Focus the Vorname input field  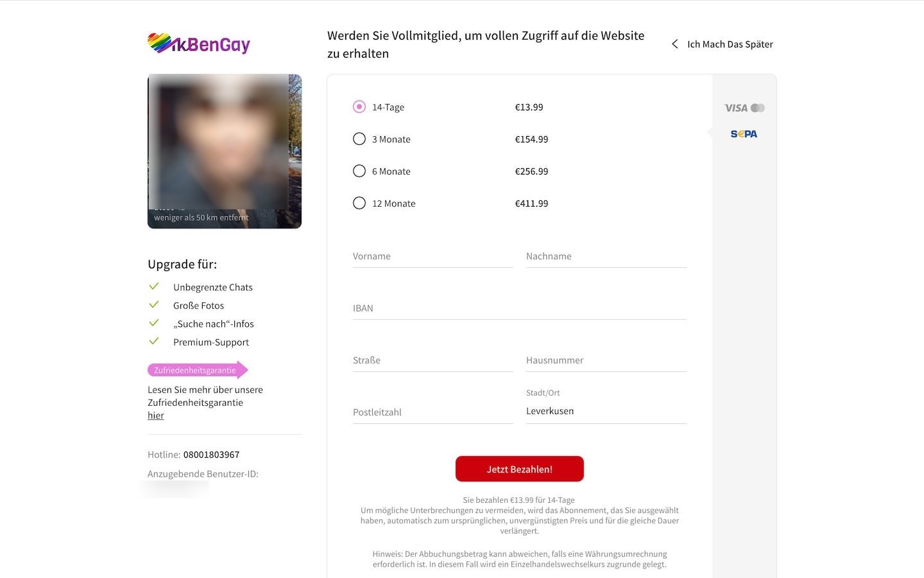[432, 256]
